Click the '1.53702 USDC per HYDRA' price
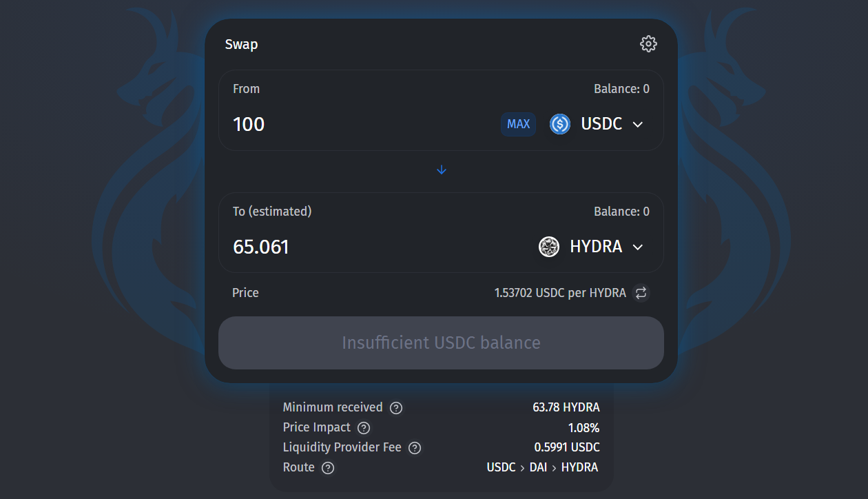Image resolution: width=868 pixels, height=499 pixels. click(560, 293)
